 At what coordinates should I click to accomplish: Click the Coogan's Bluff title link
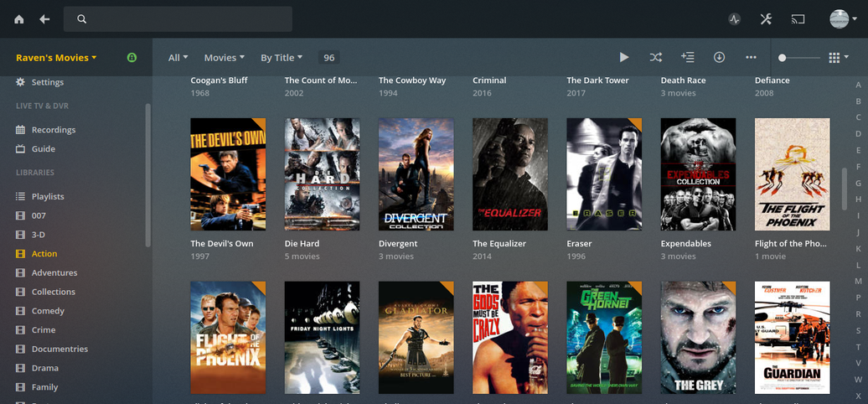tap(220, 80)
